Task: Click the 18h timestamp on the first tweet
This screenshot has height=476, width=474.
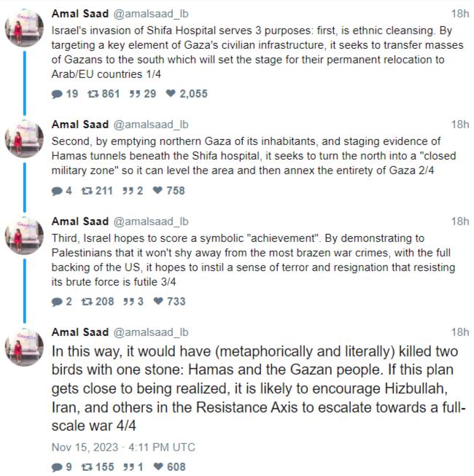Action: [x=460, y=14]
